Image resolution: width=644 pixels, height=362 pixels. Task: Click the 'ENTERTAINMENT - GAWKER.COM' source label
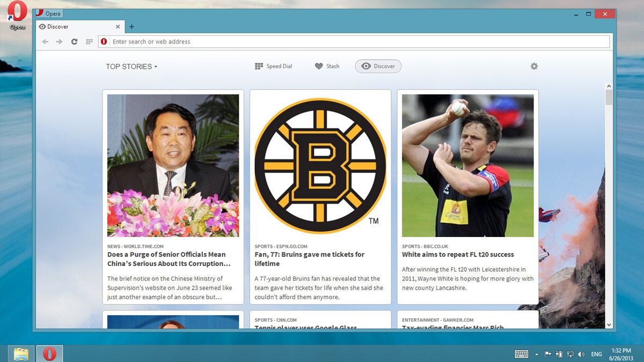point(438,320)
